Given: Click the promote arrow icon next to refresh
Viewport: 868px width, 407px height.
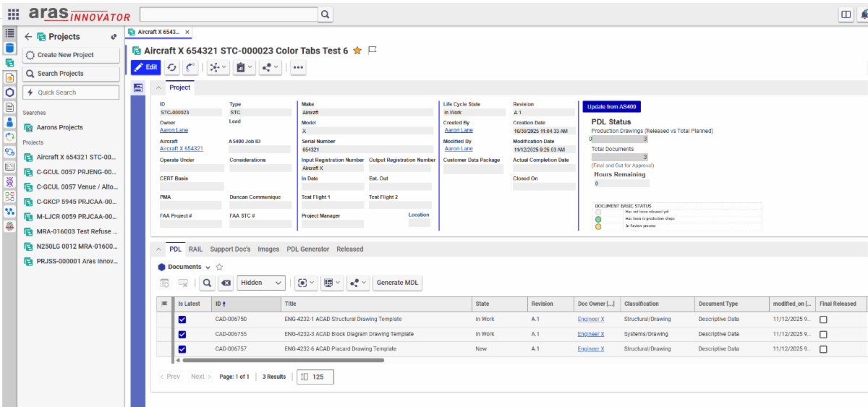Looking at the screenshot, I should coord(190,67).
